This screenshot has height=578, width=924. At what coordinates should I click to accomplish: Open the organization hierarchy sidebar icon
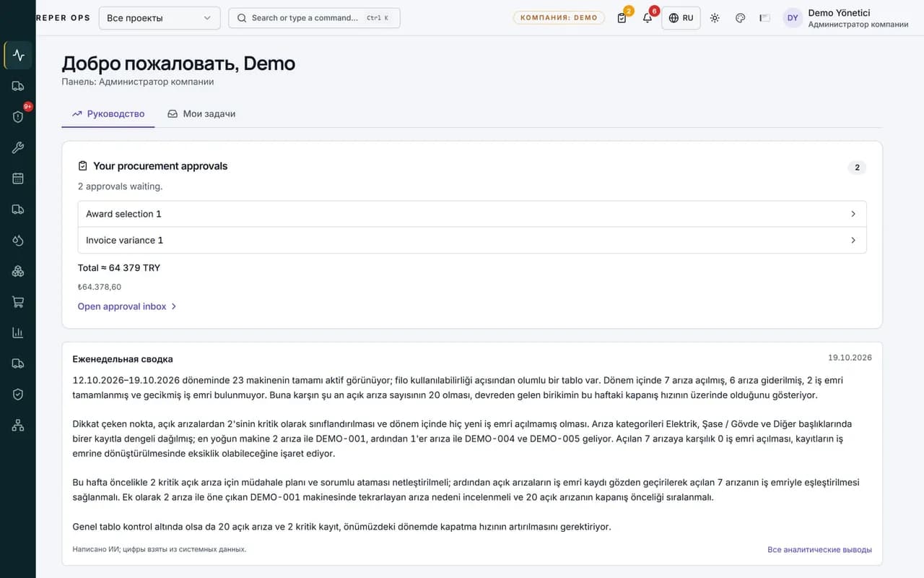18,426
